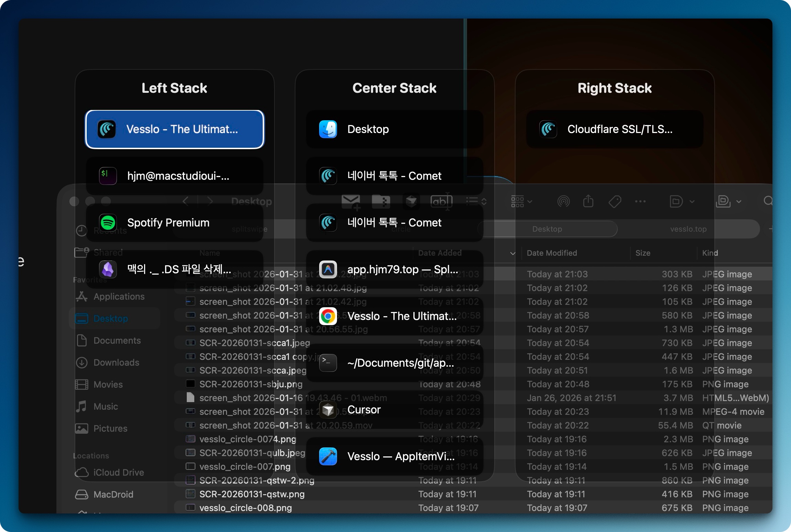Viewport: 791px width, 532px height.
Task: Click the 55.4 MB size cell
Action: pyautogui.click(x=675, y=425)
